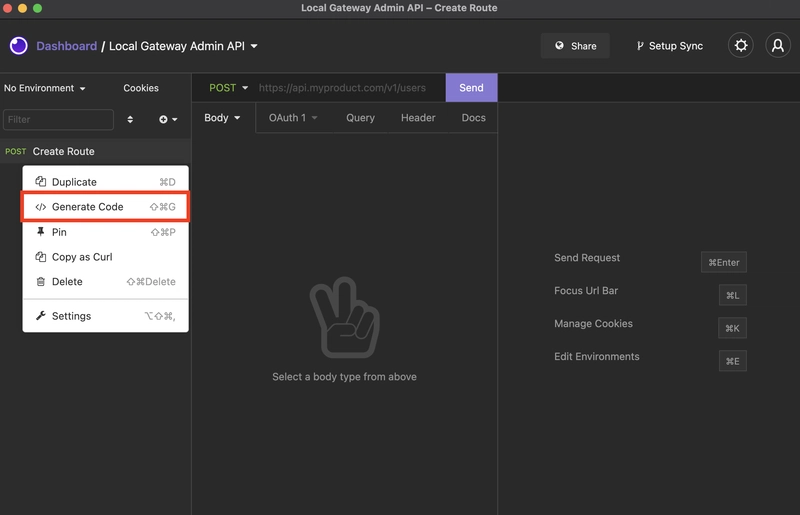Open the OAuth 1 auth dropdown
This screenshot has width=800, height=515.
(x=293, y=117)
